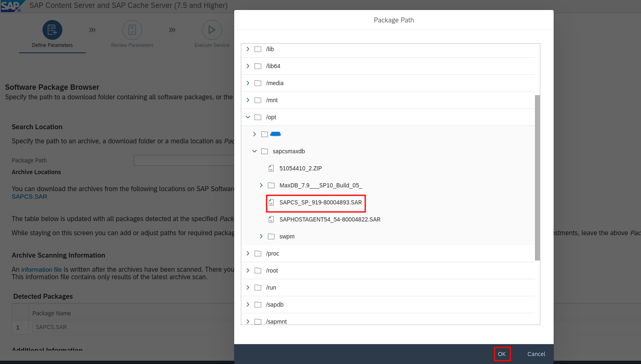Cancel the Package Path dialog
The height and width of the screenshot is (364, 641).
click(536, 354)
